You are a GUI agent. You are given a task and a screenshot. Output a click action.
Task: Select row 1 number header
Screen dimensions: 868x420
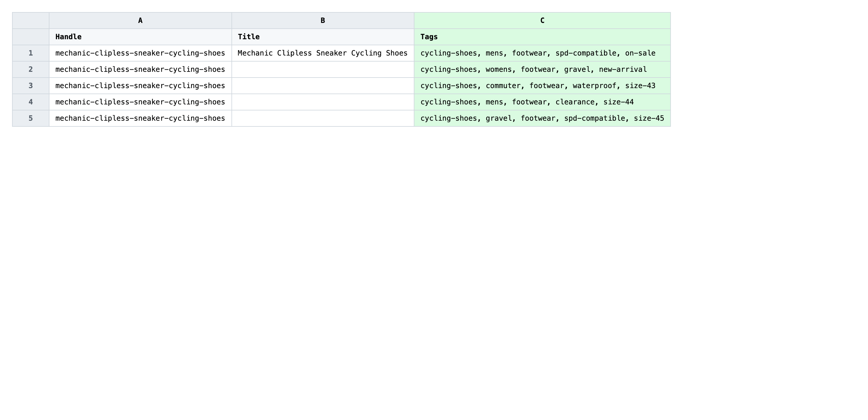click(31, 53)
